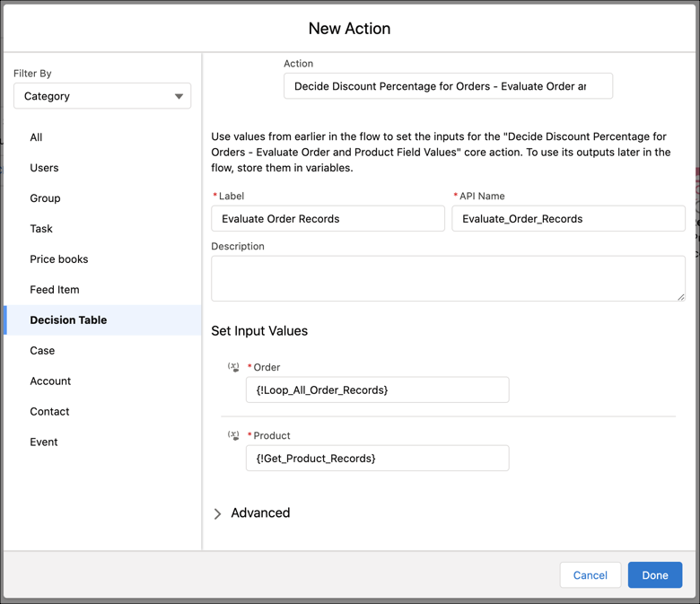700x604 pixels.
Task: Click the variable icon beside Product
Action: pos(233,435)
